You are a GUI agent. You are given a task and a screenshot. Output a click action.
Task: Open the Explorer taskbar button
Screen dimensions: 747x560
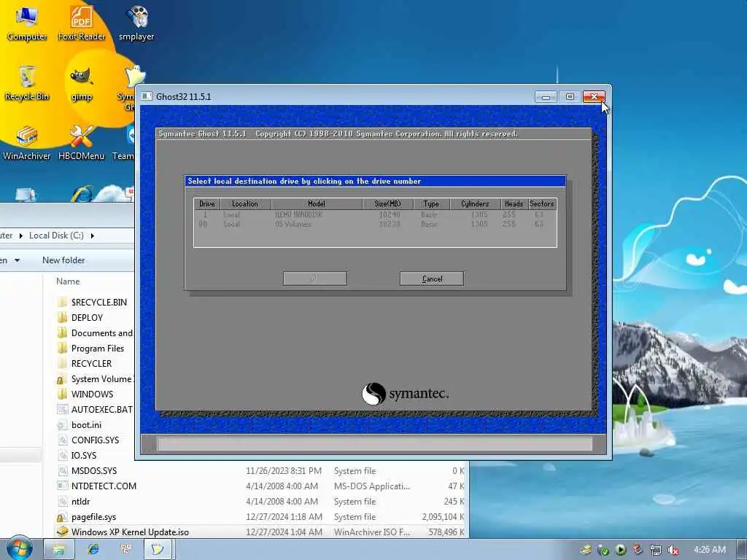tap(58, 550)
